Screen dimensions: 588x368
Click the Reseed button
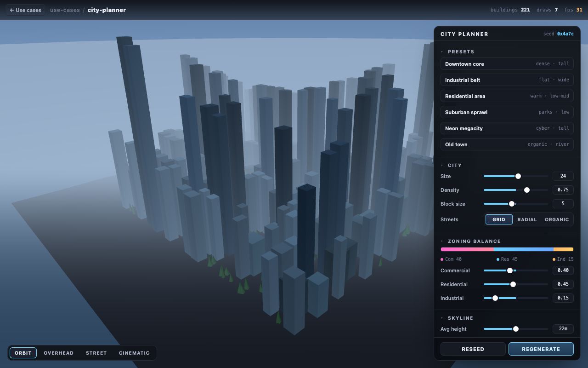pyautogui.click(x=473, y=349)
